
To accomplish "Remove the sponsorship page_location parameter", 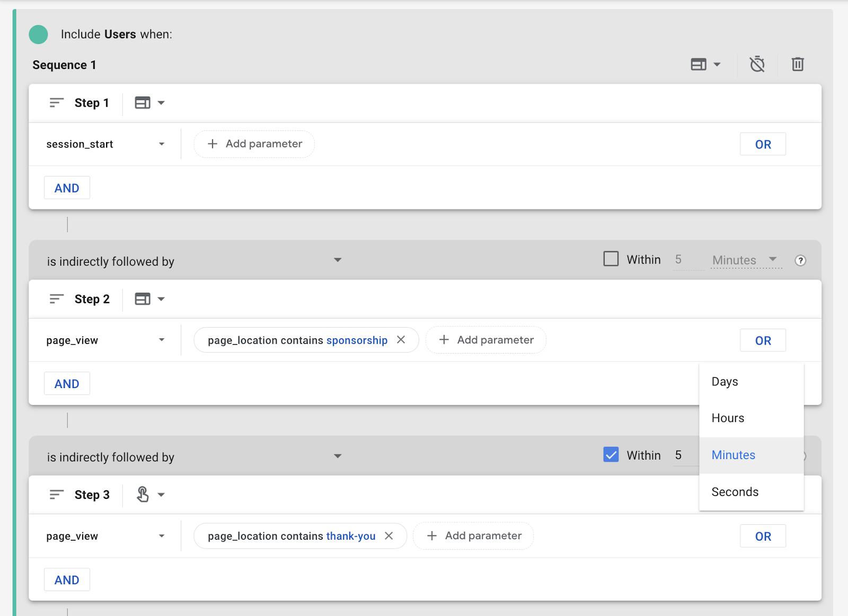I will (x=401, y=340).
